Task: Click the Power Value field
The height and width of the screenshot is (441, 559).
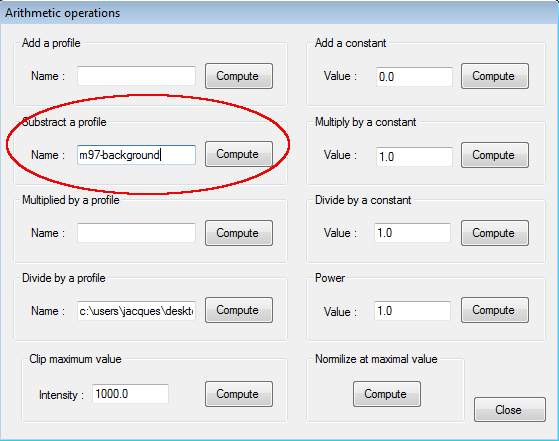Action: pyautogui.click(x=412, y=311)
